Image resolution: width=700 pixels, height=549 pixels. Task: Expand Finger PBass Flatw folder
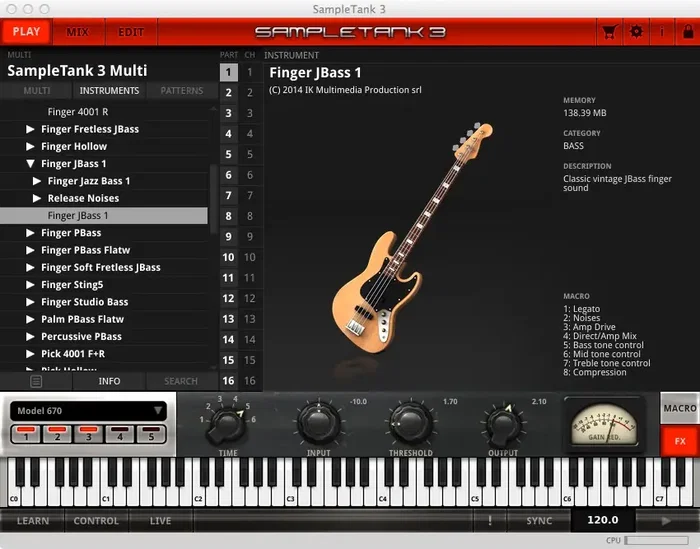coord(30,250)
